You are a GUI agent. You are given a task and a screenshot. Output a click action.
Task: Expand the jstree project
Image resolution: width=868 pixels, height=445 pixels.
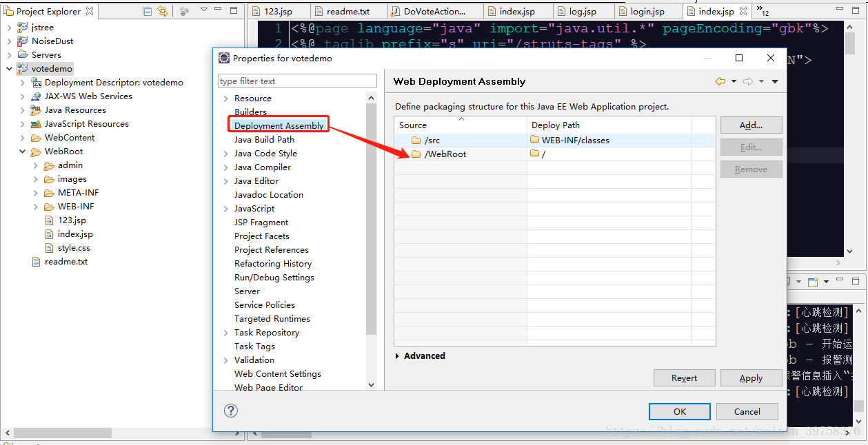(x=10, y=27)
